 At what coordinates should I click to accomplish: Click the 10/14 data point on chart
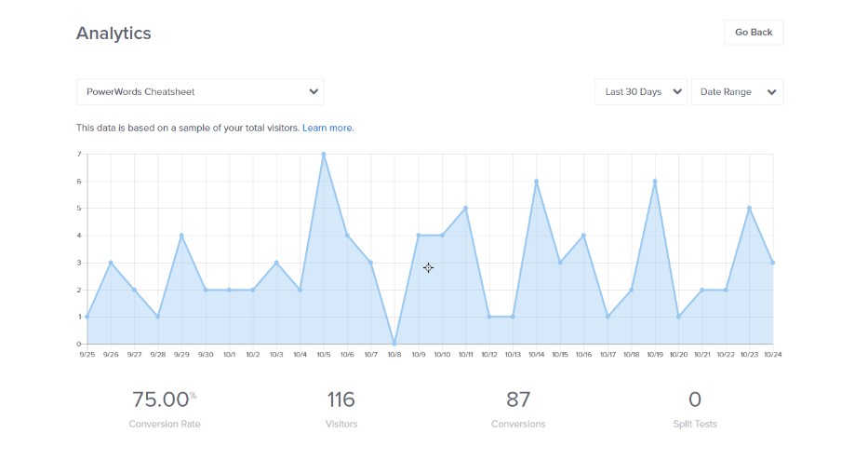[x=537, y=182]
